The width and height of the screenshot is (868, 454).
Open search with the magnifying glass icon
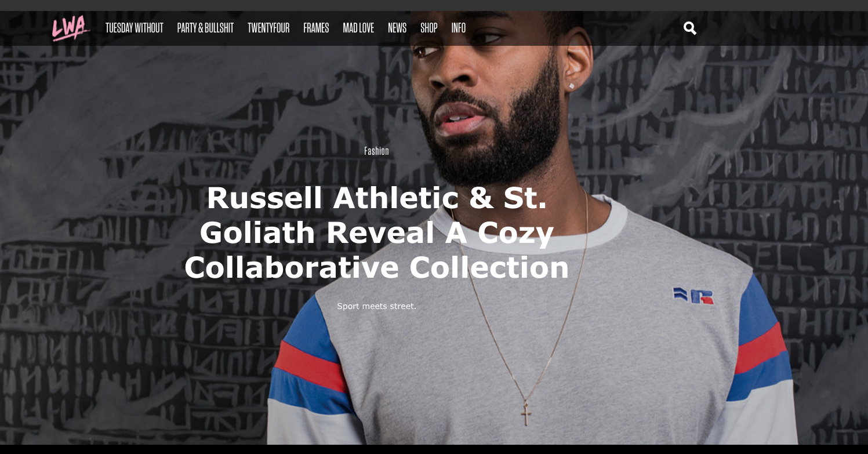pyautogui.click(x=690, y=28)
